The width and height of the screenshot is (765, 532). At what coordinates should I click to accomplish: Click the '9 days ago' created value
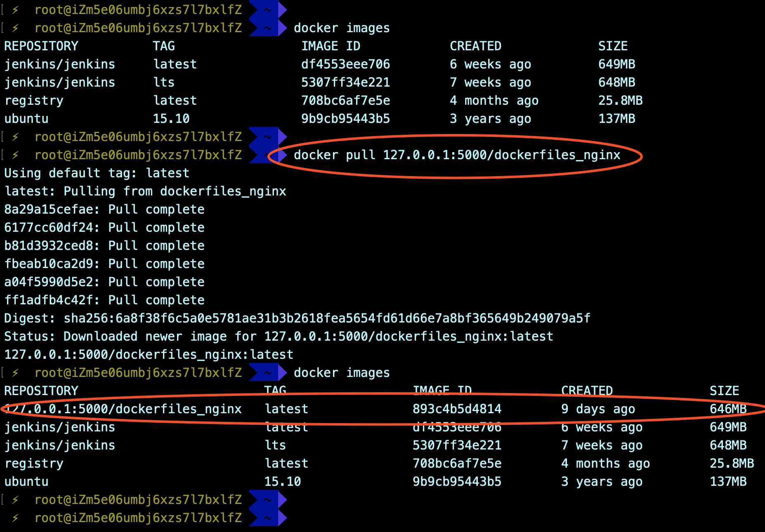[x=598, y=409]
